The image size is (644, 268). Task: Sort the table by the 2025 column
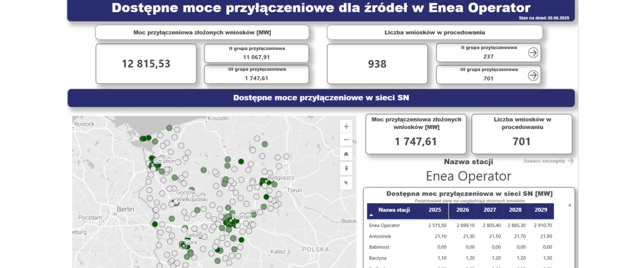tap(434, 210)
